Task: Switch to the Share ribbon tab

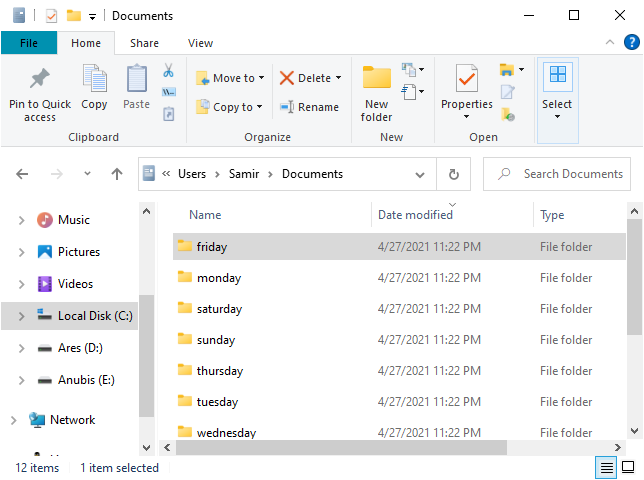Action: tap(144, 43)
